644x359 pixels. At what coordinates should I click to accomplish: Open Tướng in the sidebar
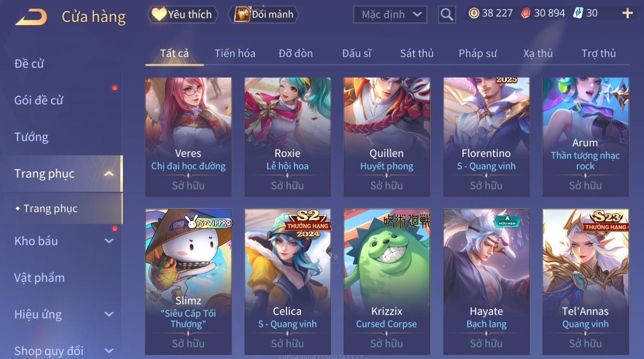pyautogui.click(x=31, y=137)
